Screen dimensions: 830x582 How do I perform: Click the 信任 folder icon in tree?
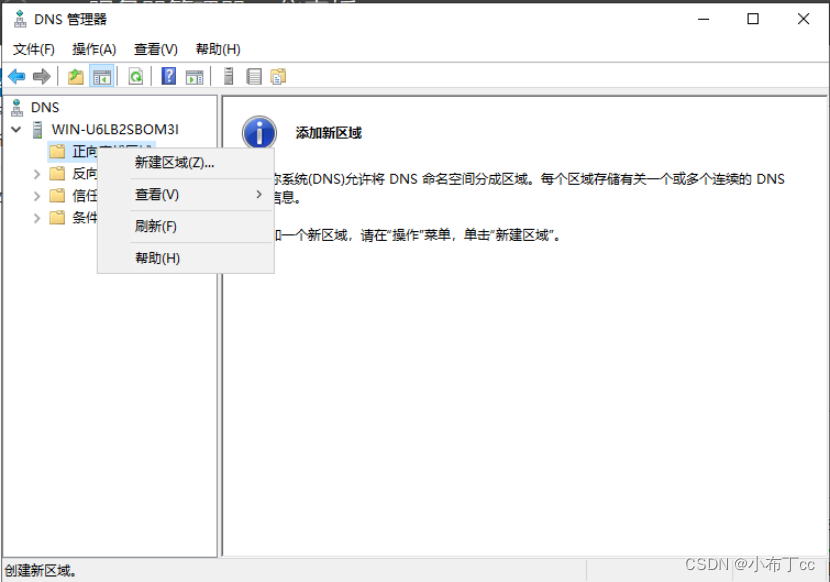click(57, 196)
